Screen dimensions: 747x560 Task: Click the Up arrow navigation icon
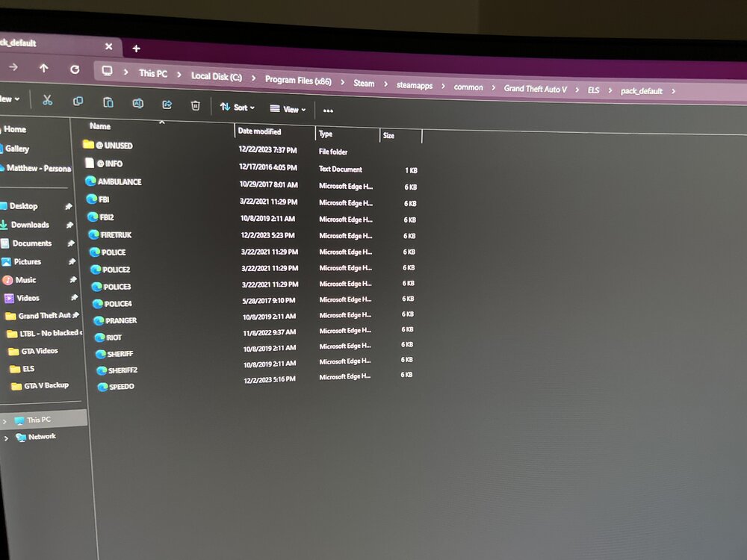point(45,67)
